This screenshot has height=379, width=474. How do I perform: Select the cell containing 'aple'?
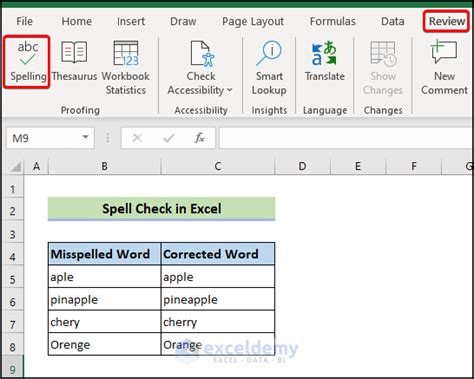pos(105,277)
